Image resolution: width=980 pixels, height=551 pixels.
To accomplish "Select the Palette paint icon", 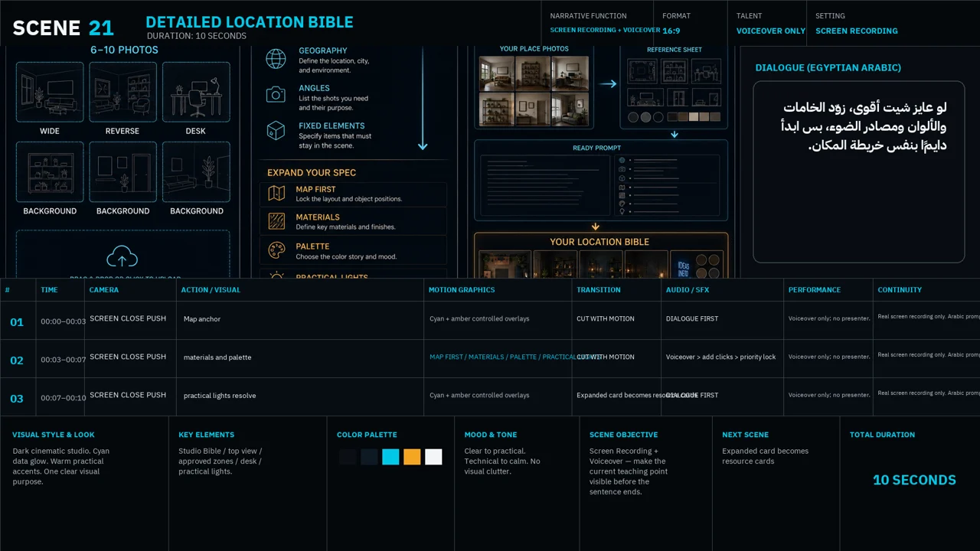I will click(276, 250).
